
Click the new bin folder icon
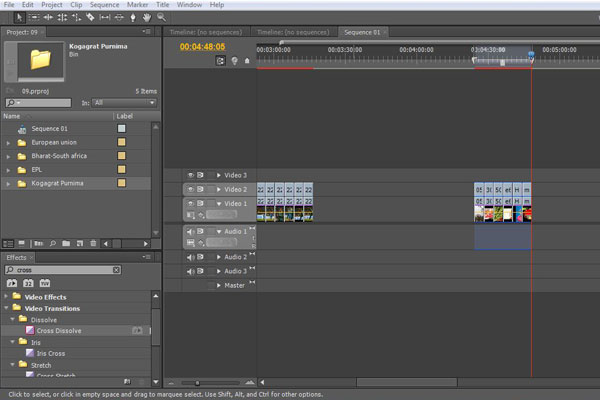point(66,242)
